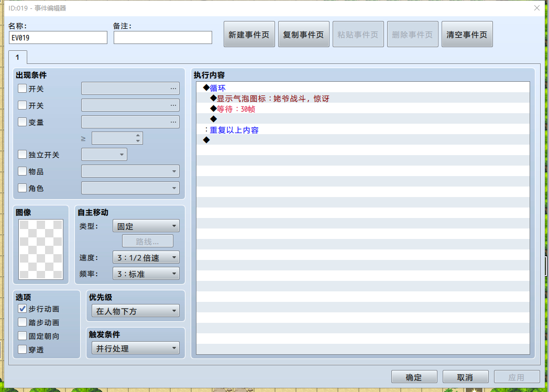Select the 循环 command line
The image size is (549, 392).
click(363, 88)
